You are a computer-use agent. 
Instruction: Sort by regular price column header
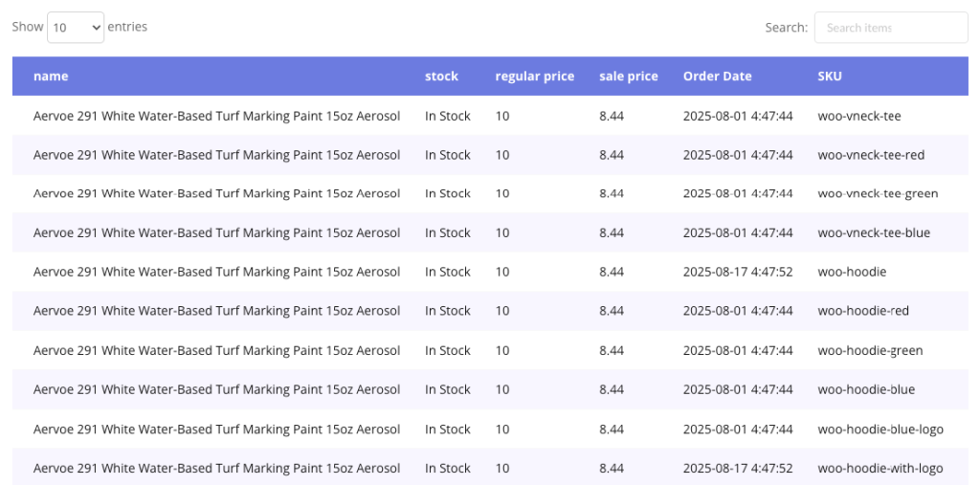[534, 77]
